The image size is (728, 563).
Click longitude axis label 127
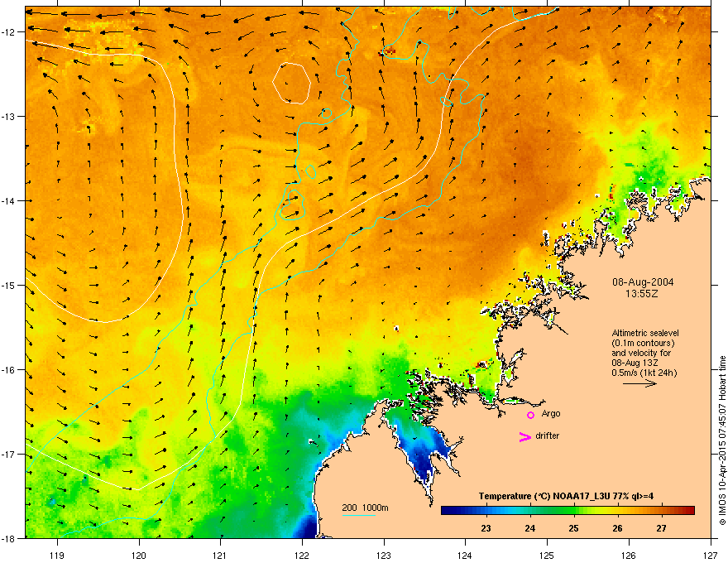[x=710, y=555]
